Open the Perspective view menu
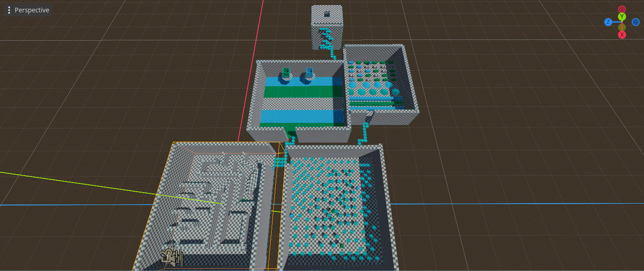 27,10
